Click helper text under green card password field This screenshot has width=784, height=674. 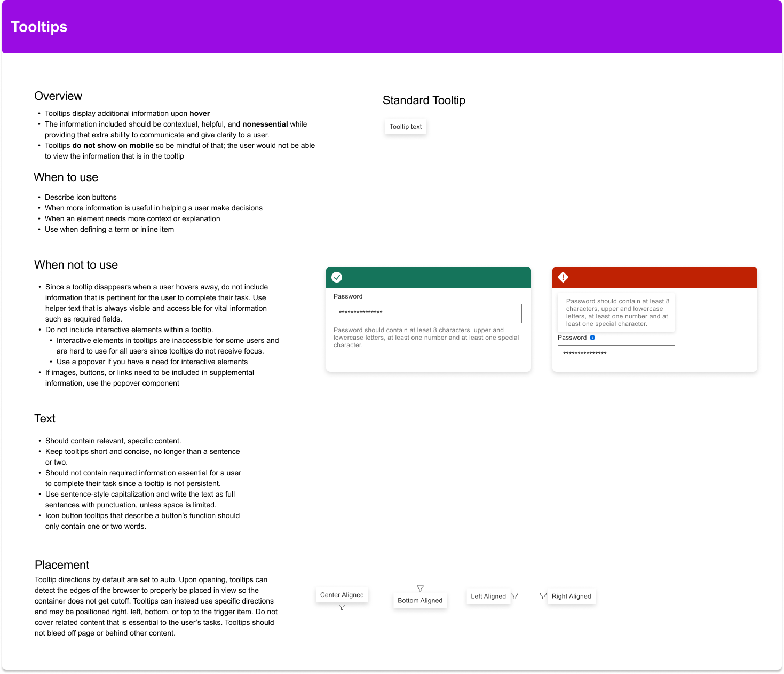426,338
